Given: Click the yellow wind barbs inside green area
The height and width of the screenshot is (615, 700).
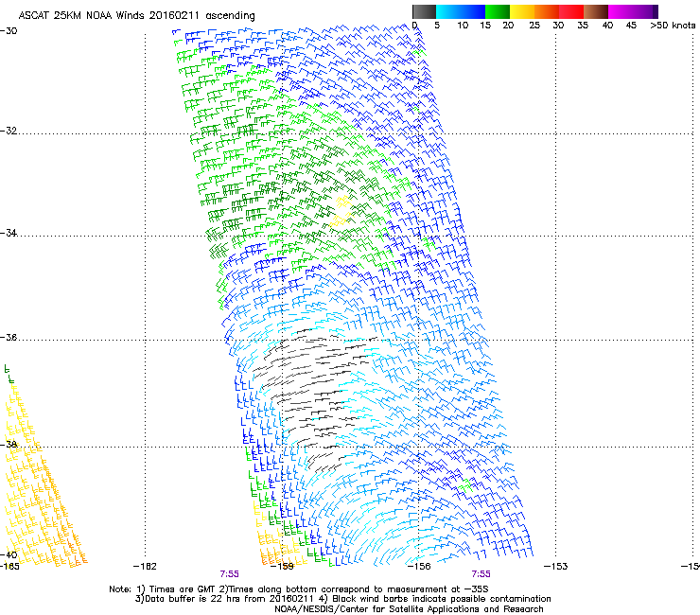Looking at the screenshot, I should [x=341, y=211].
